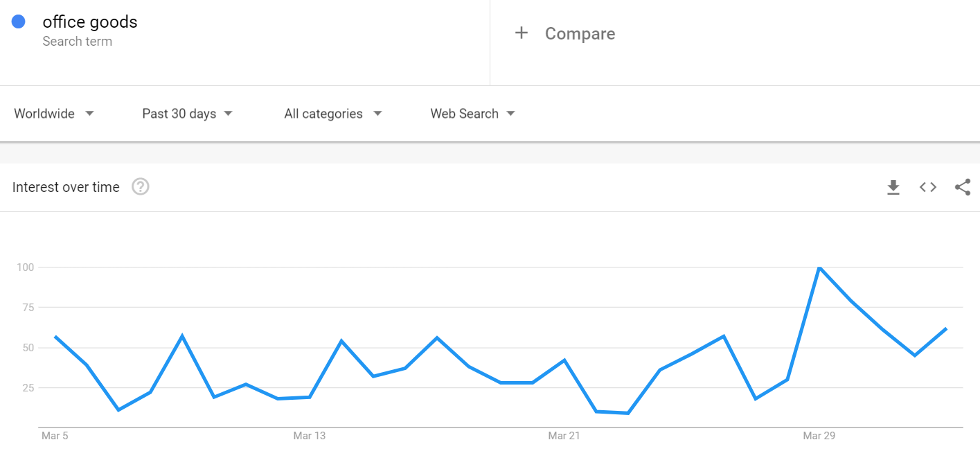Click the Mar 13 axis label
The image size is (980, 476).
coord(309,436)
